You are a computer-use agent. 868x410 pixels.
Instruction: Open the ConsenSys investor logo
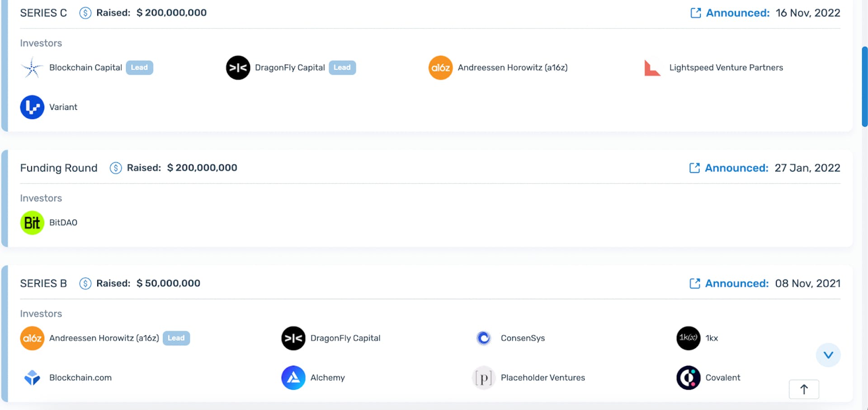pyautogui.click(x=484, y=338)
